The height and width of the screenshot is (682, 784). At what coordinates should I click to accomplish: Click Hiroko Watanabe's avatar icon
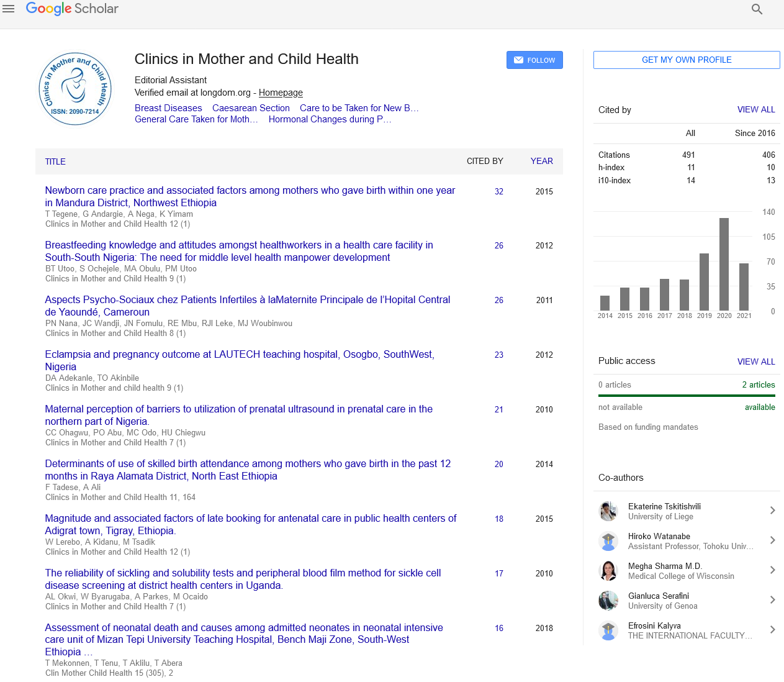pos(608,541)
